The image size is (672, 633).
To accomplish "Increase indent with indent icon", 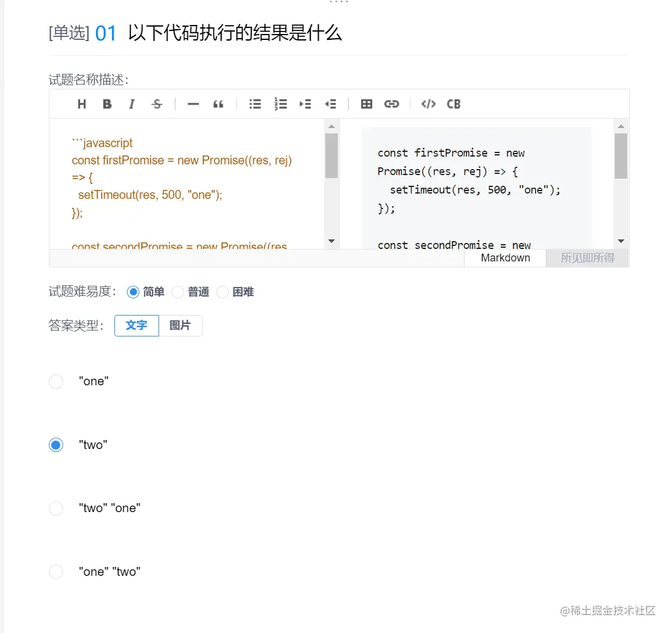I will pos(305,104).
